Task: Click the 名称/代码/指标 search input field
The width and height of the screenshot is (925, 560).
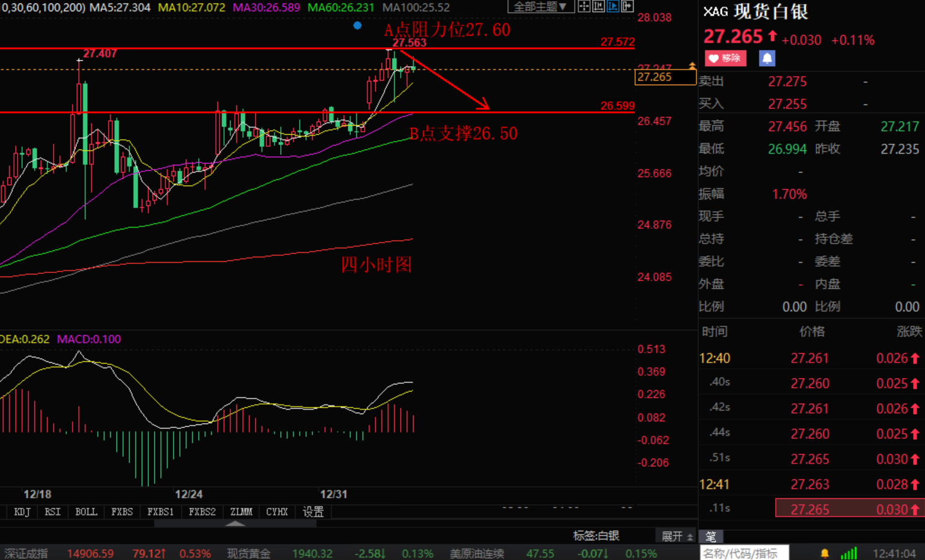Action: (745, 552)
